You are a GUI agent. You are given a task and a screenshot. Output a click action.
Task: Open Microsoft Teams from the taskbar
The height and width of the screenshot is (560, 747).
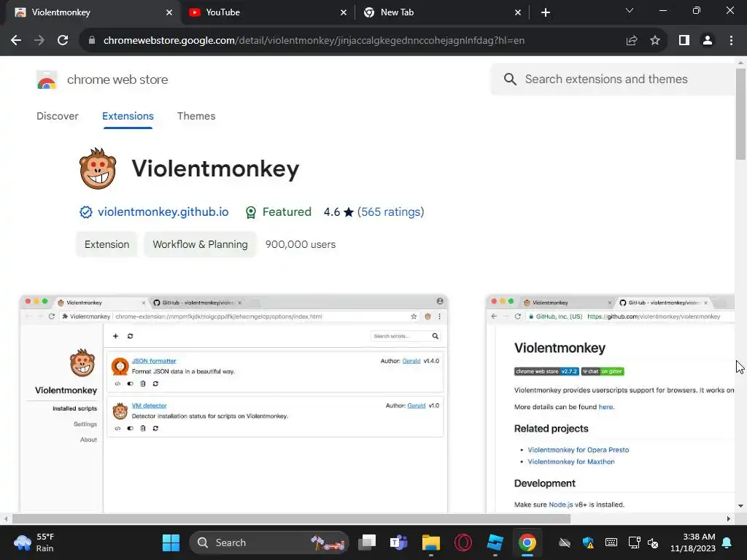coord(399,542)
